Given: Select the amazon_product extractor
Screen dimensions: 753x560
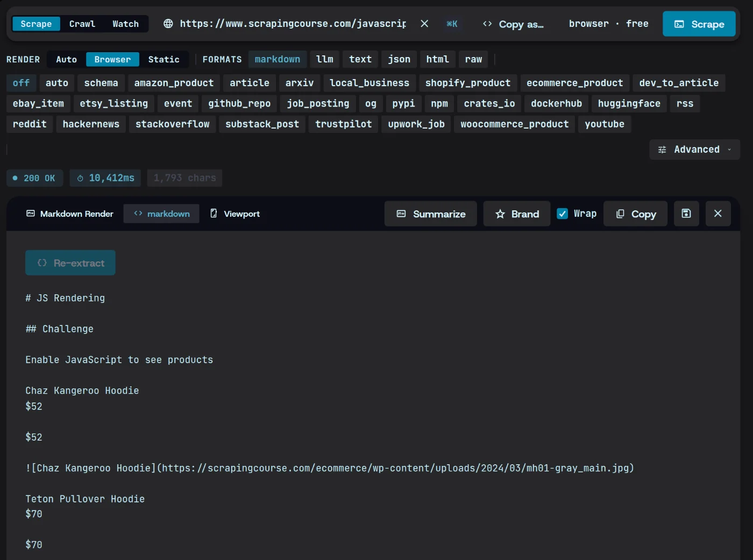Looking at the screenshot, I should point(174,83).
